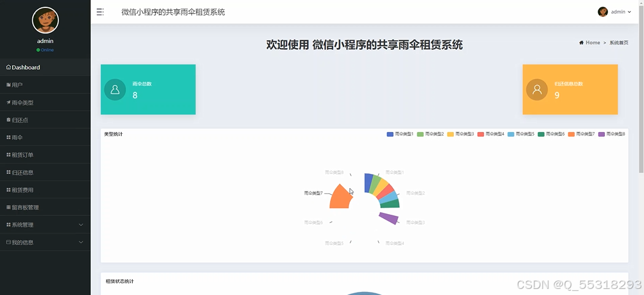The width and height of the screenshot is (644, 295).
Task: Click the orange 雨伞类型7 chart slice
Action: [341, 198]
